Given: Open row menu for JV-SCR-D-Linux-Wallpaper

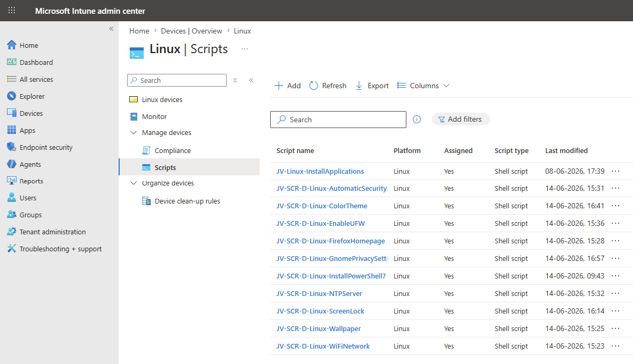Looking at the screenshot, I should pyautogui.click(x=615, y=328).
